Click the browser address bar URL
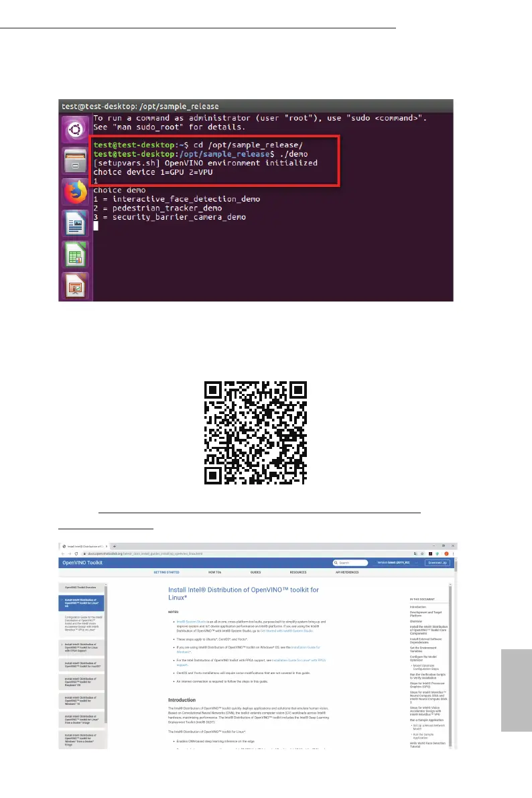Screen dimensions: 532x798 (x=145, y=553)
